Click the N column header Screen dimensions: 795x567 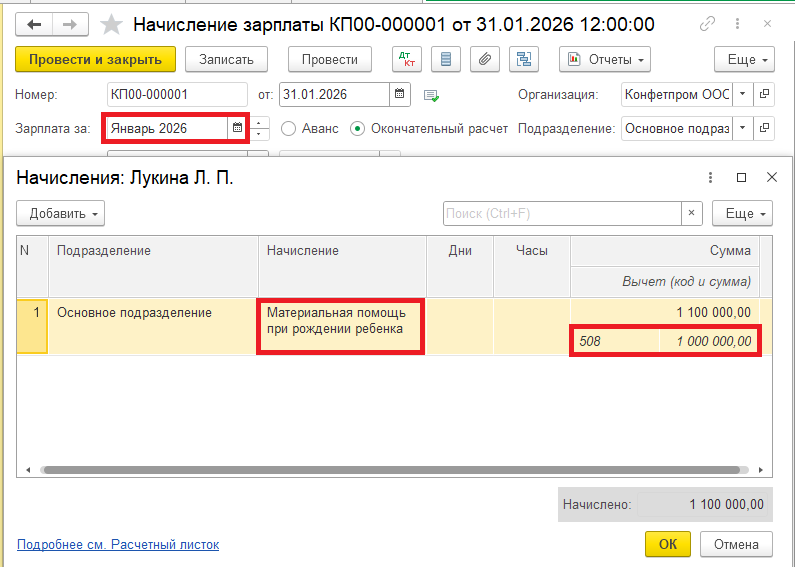click(x=32, y=266)
